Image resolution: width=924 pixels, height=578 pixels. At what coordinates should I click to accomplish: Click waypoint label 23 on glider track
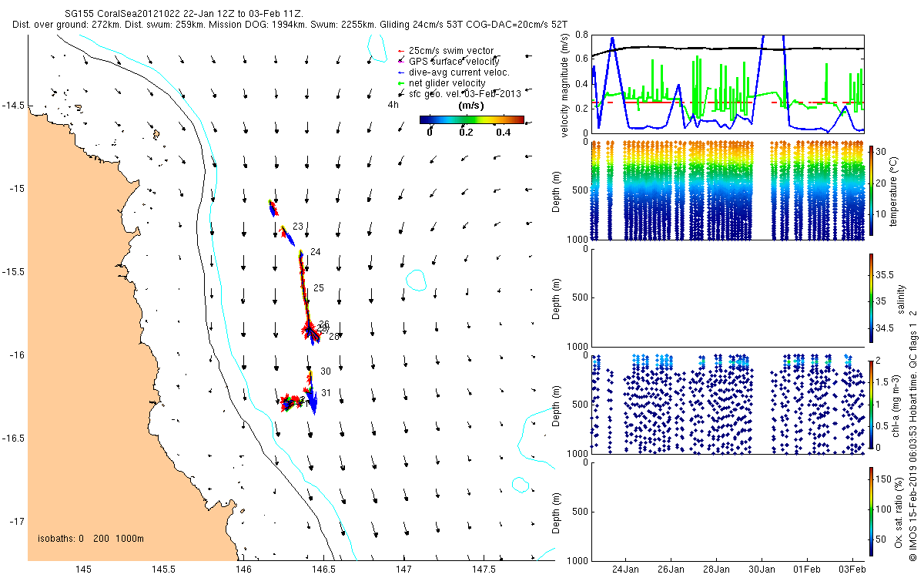coord(298,226)
